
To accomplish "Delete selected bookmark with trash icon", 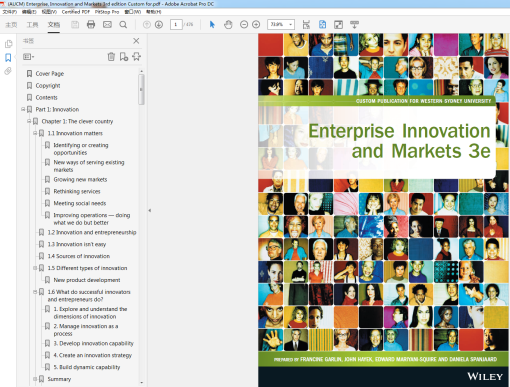I will point(111,57).
